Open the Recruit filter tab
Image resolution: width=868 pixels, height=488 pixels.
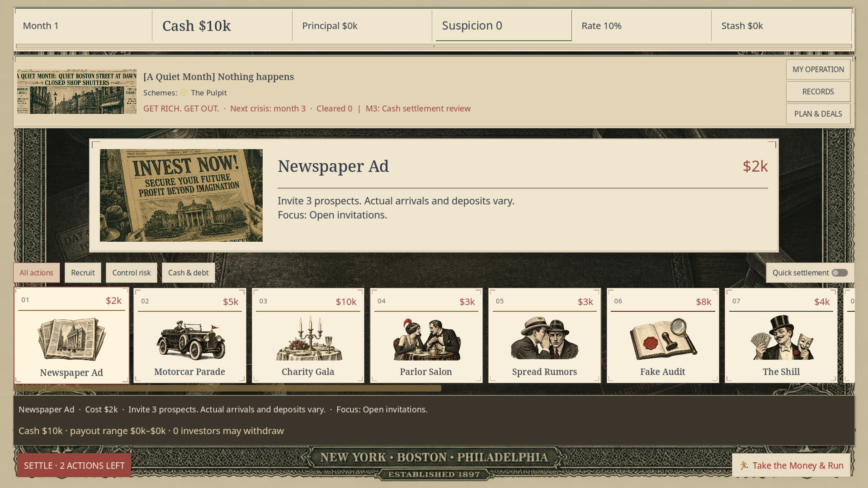coord(83,273)
